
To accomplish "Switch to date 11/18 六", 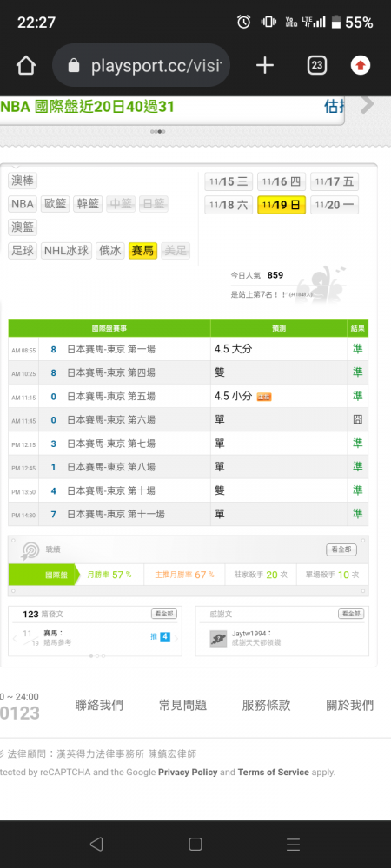I will pyautogui.click(x=229, y=205).
